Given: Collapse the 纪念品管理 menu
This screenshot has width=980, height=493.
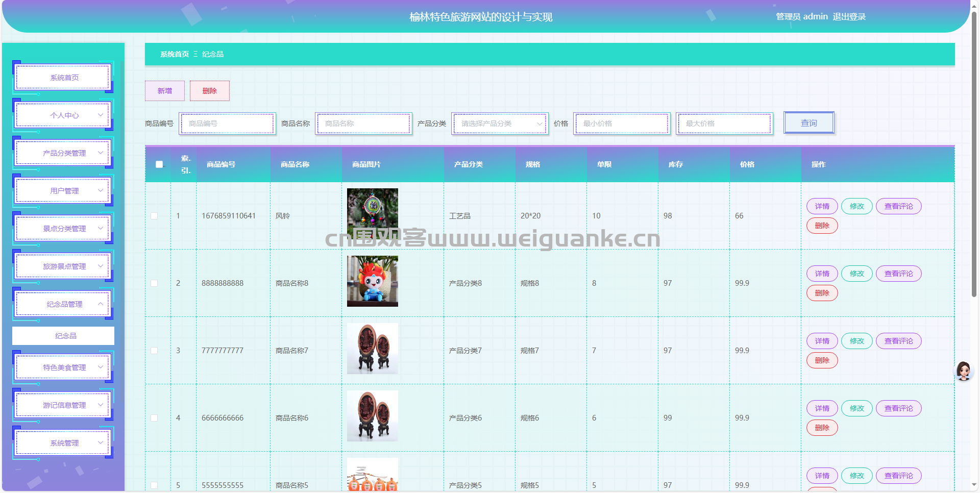Looking at the screenshot, I should 63,304.
